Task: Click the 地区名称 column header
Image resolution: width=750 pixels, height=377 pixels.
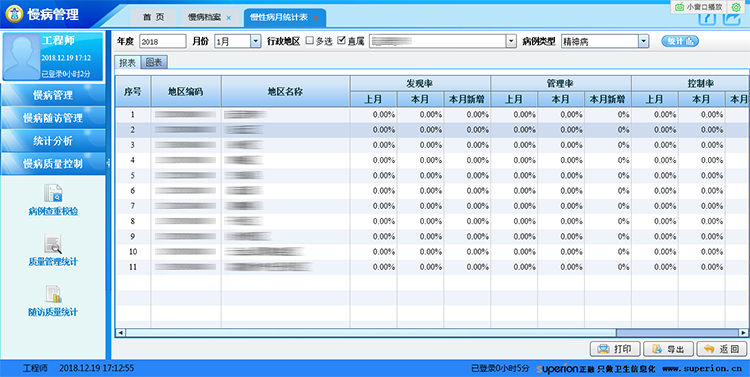Action: point(286,91)
